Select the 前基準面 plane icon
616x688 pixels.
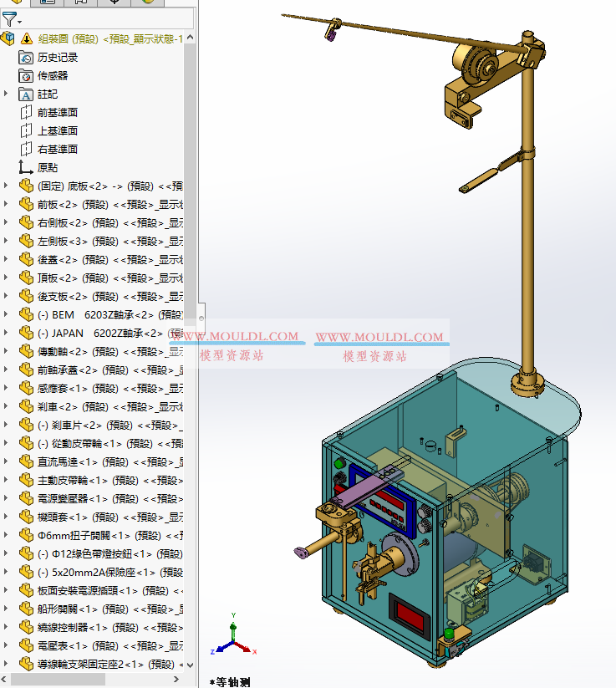(26, 113)
